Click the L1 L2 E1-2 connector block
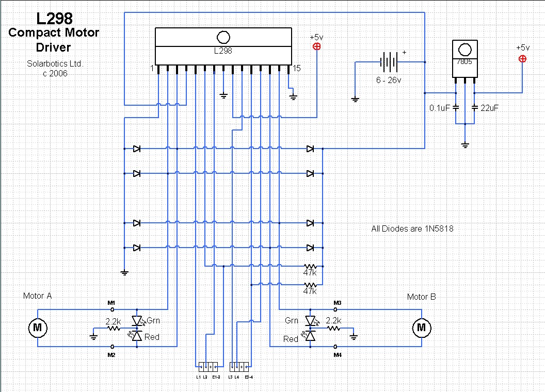 [208, 367]
